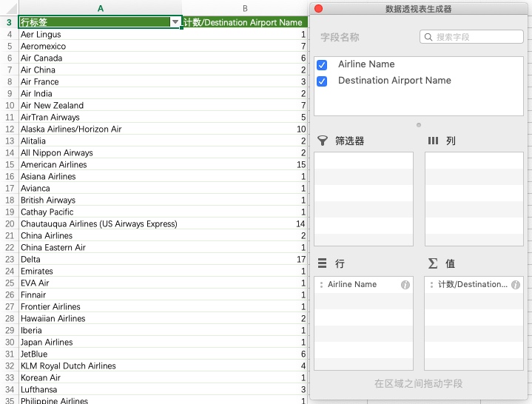Screen dimensions: 532x404
Task: Select the Japan Airlines cell
Action: coord(101,343)
